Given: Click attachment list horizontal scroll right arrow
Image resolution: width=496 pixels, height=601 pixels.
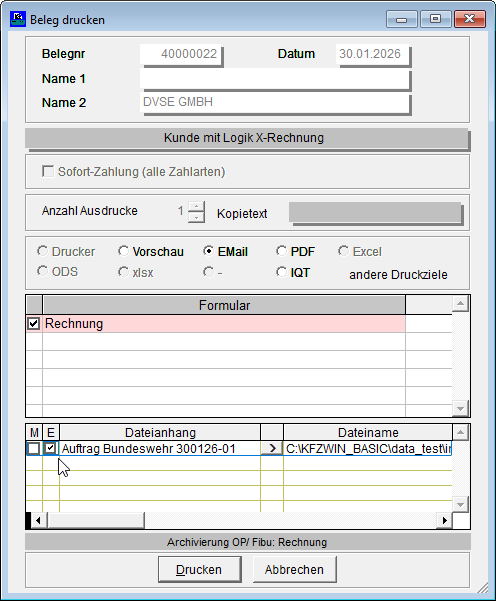Looking at the screenshot, I should [x=444, y=521].
